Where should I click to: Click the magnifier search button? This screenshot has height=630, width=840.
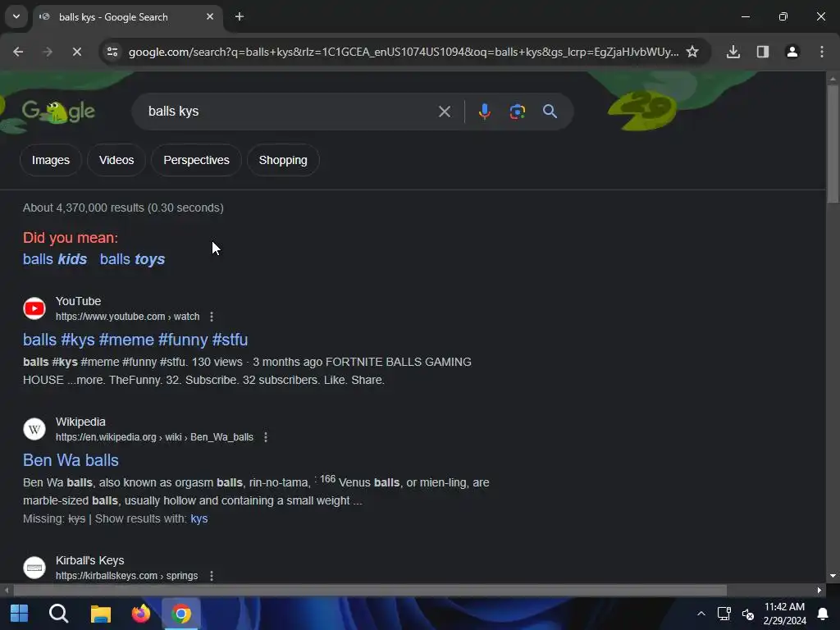[550, 112]
